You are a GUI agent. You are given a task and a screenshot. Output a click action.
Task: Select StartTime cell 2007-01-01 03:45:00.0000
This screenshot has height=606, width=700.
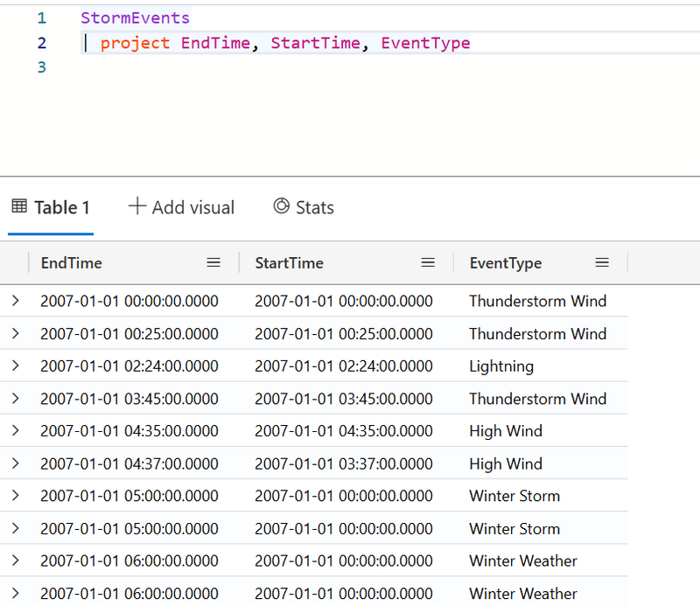[344, 399]
